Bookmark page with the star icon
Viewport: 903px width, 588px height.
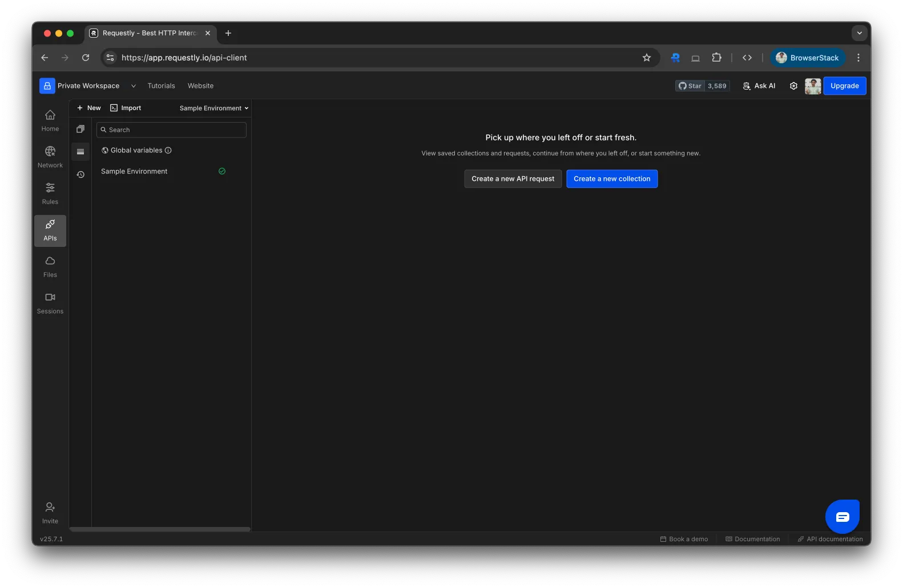[647, 58]
